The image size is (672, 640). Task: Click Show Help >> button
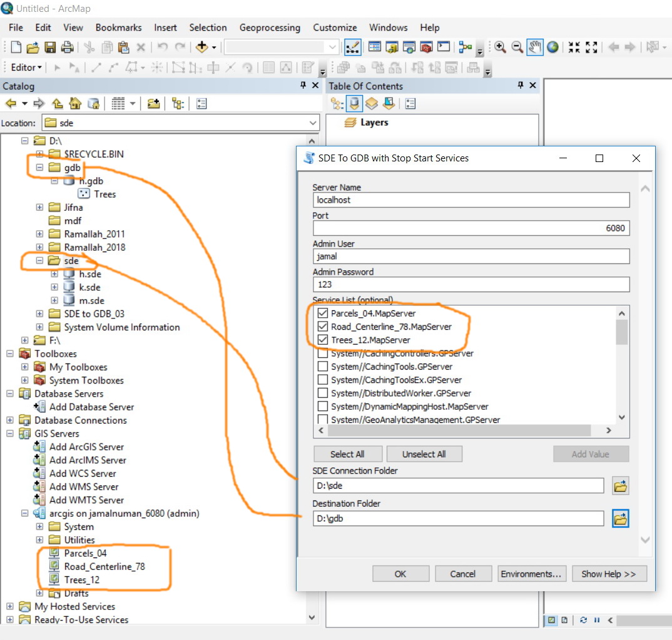(609, 574)
